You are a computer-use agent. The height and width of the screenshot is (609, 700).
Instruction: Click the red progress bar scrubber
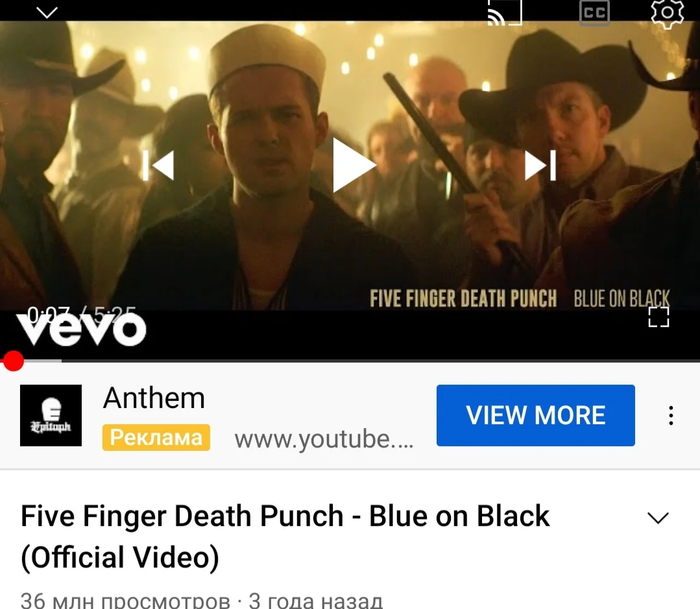click(x=13, y=361)
